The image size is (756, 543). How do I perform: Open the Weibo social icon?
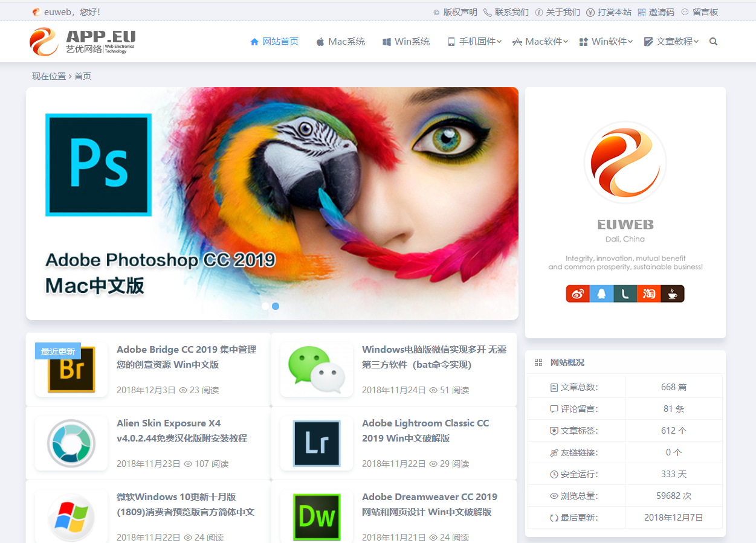point(578,294)
